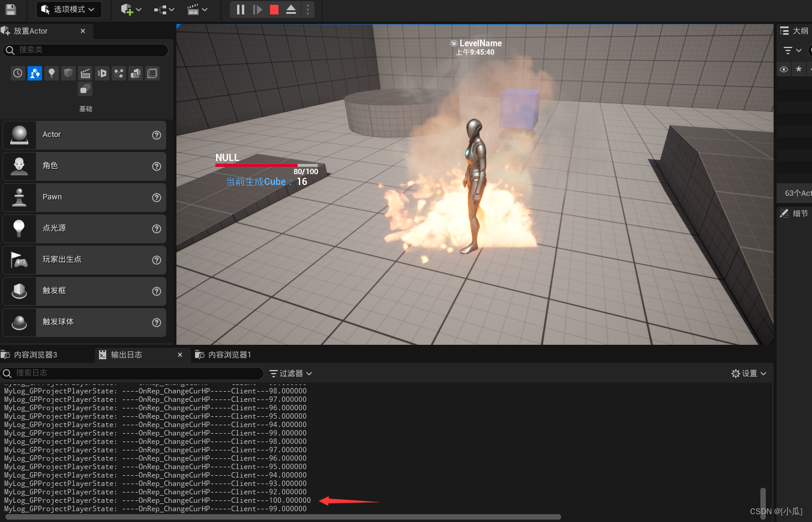Image resolution: width=812 pixels, height=522 pixels.
Task: Open help for the Pawn entry
Action: pos(157,198)
